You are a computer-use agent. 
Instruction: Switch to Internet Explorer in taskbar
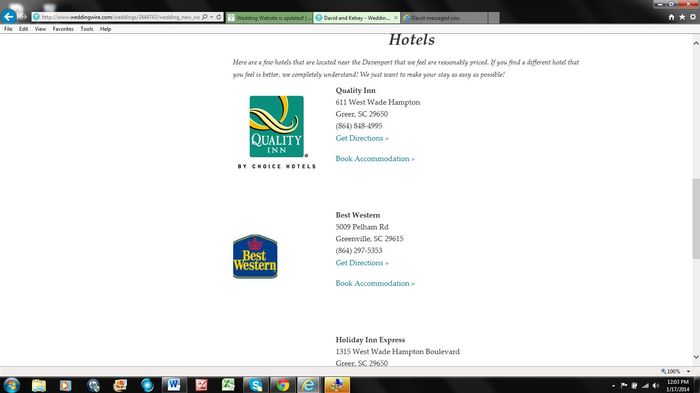(x=308, y=385)
